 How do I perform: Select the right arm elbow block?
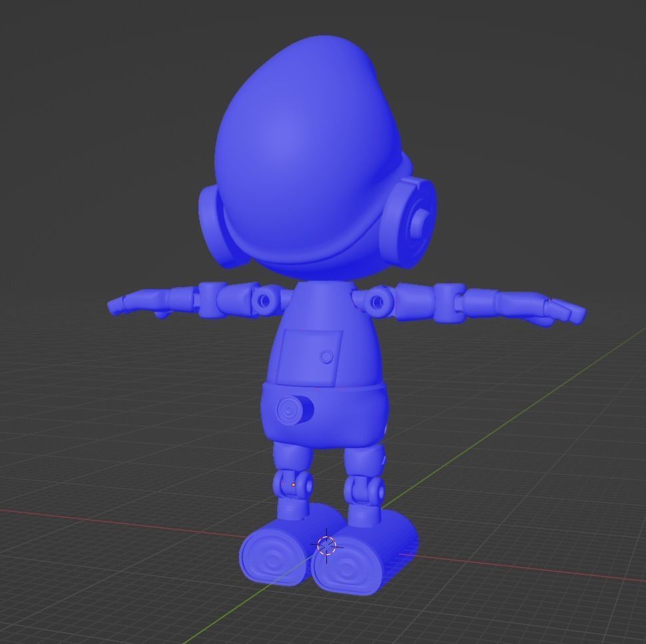click(450, 302)
